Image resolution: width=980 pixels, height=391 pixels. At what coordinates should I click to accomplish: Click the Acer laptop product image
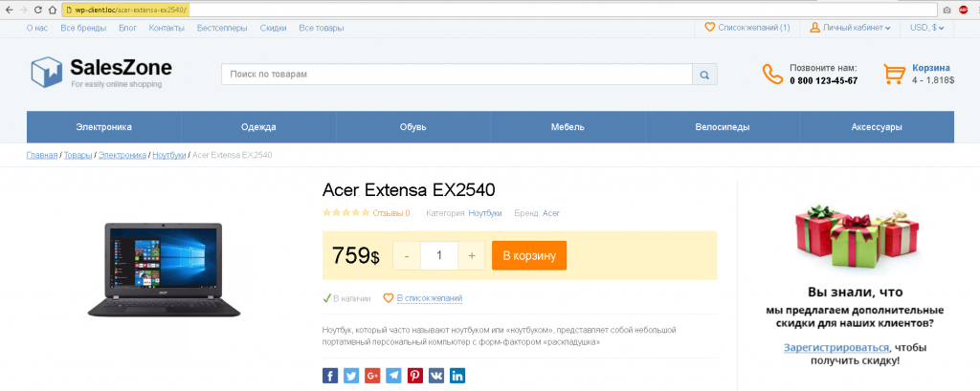coord(164,270)
